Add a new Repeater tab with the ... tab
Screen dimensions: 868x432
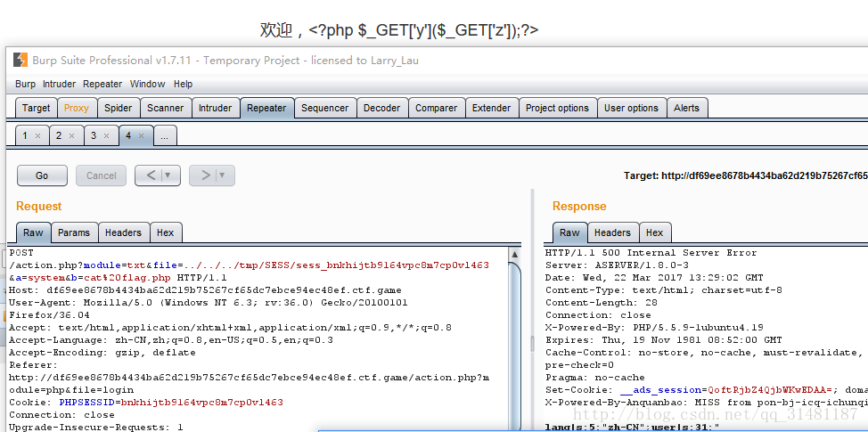click(x=165, y=135)
